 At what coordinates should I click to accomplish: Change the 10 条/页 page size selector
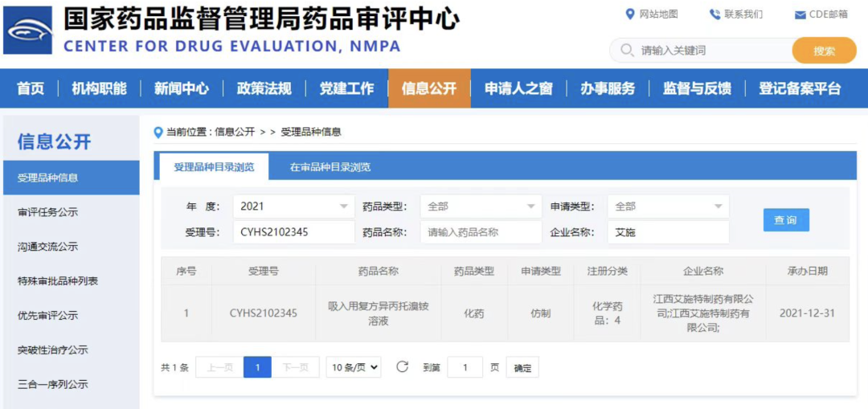(x=353, y=367)
